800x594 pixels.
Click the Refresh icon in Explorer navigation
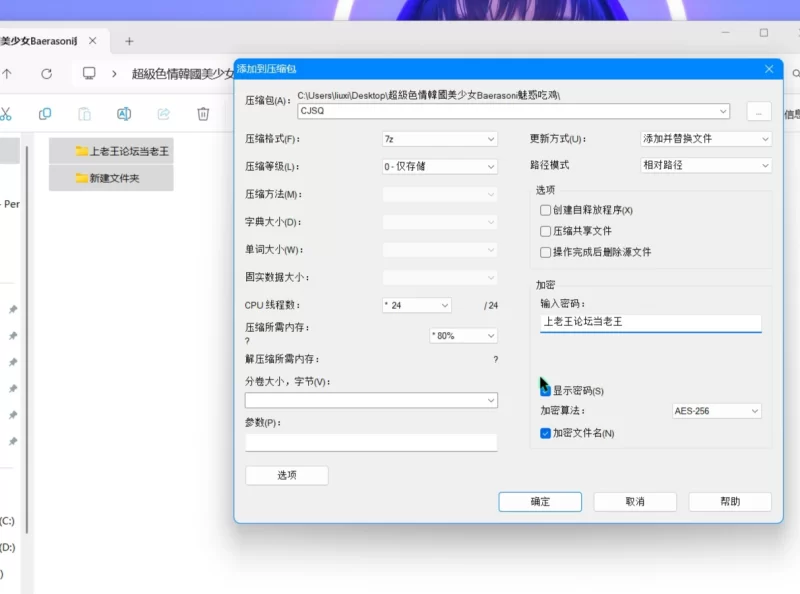46,74
